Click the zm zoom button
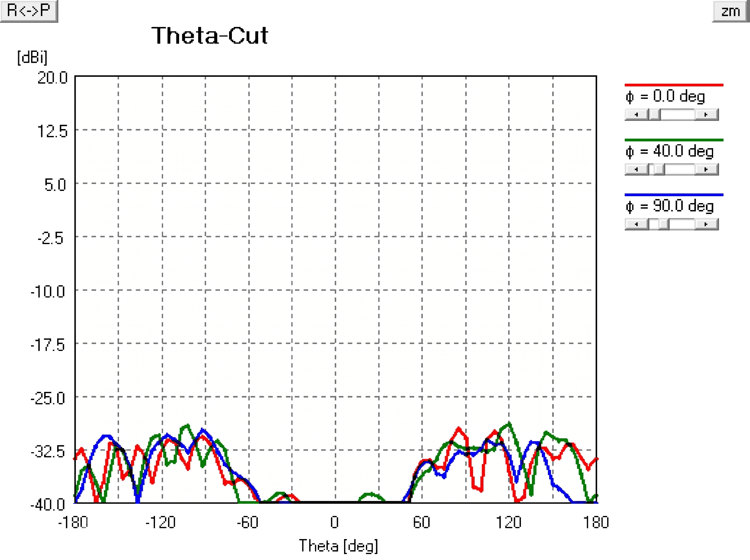750x560 pixels. coord(731,11)
